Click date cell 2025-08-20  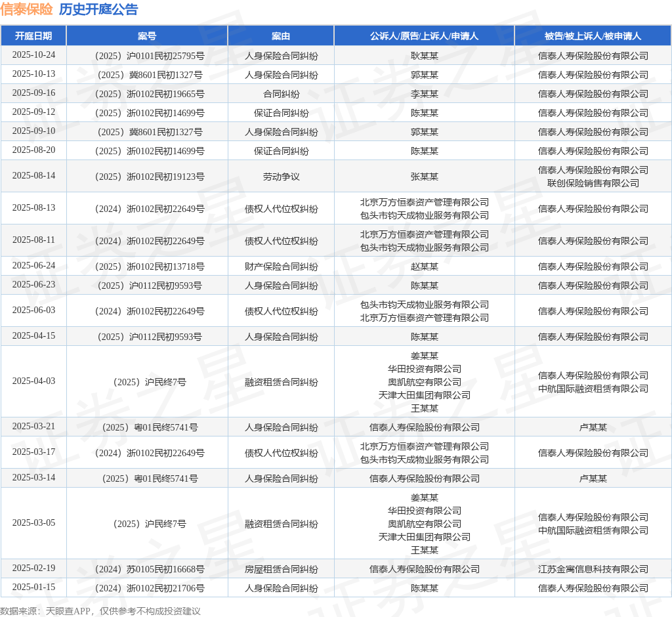tap(33, 150)
